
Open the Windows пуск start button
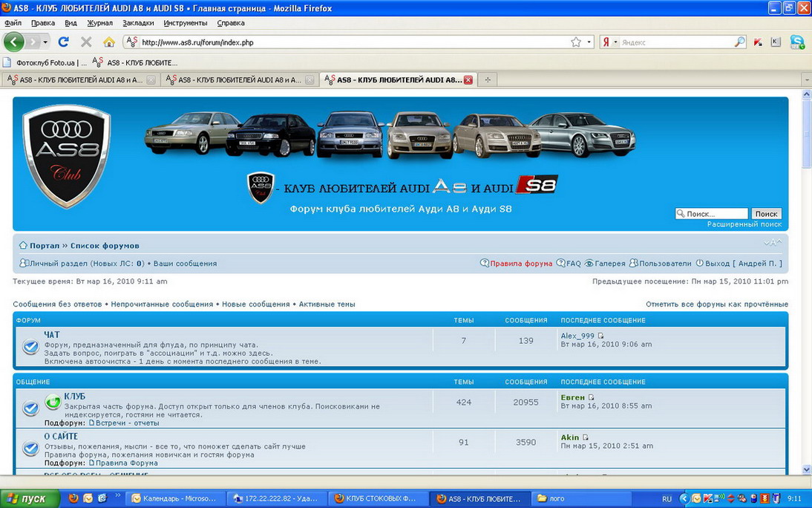point(28,498)
